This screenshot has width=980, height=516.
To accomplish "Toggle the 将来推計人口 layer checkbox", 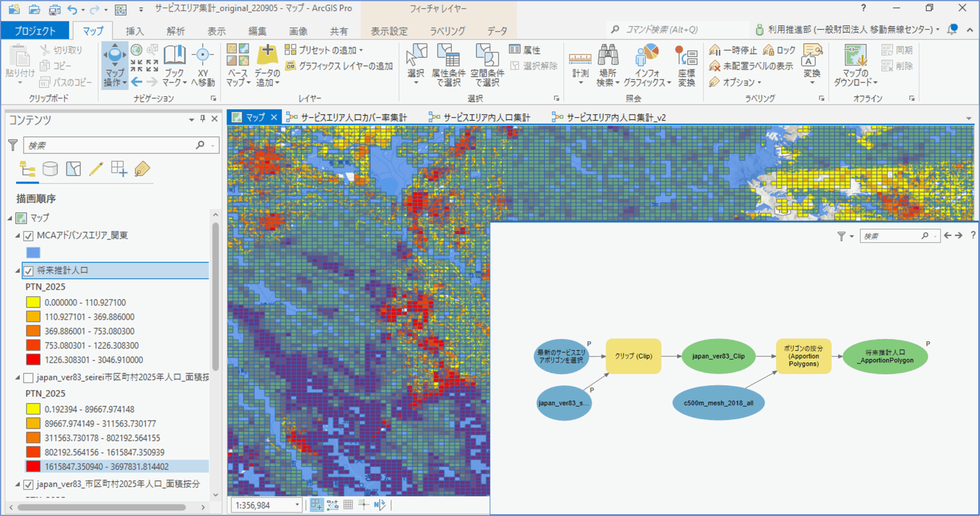I will 28,271.
